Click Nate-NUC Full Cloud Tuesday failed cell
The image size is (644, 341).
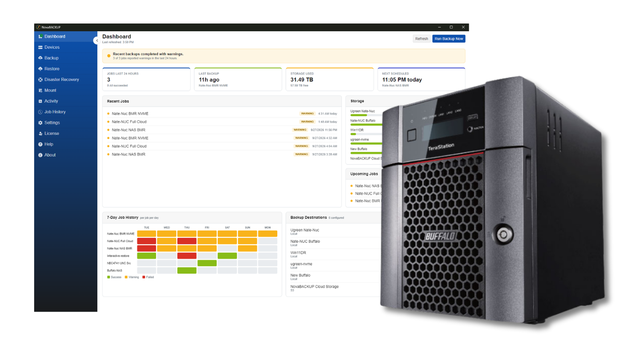[x=147, y=241]
